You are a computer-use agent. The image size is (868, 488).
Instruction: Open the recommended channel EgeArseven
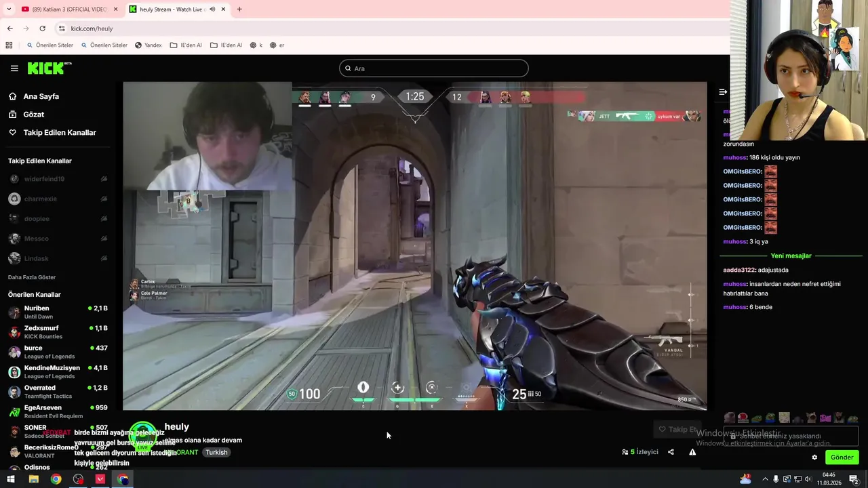(x=58, y=411)
